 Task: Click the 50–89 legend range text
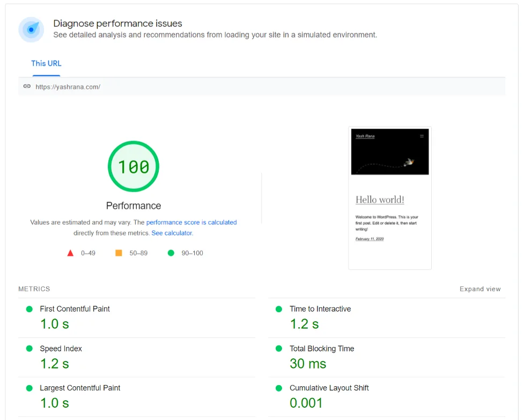coord(138,253)
